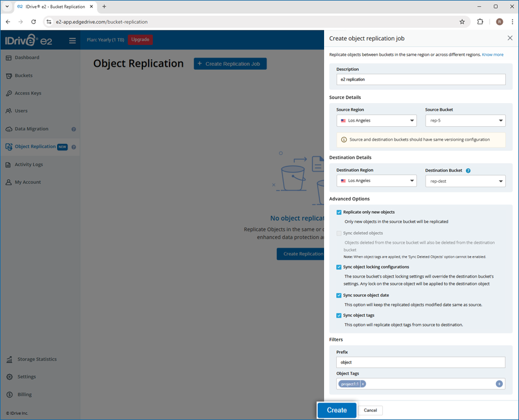Click the help icon beside Destination Bucket
The width and height of the screenshot is (519, 420).
(x=468, y=171)
